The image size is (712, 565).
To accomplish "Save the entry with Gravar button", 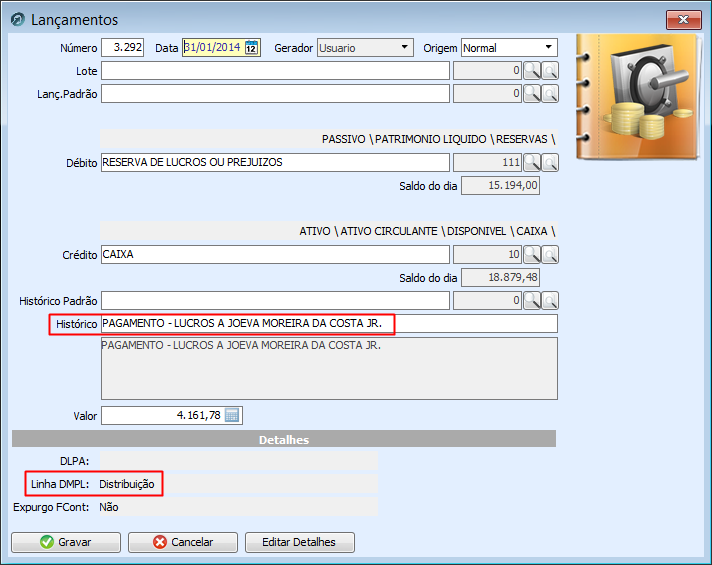I will pos(66,542).
